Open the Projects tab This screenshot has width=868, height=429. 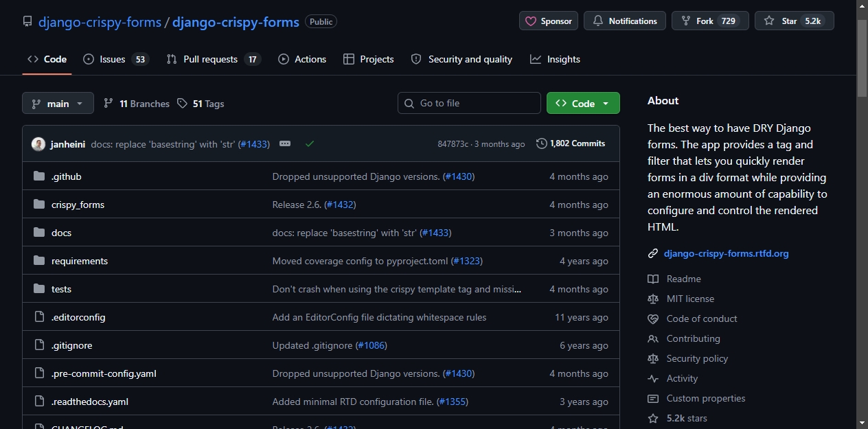[x=369, y=59]
